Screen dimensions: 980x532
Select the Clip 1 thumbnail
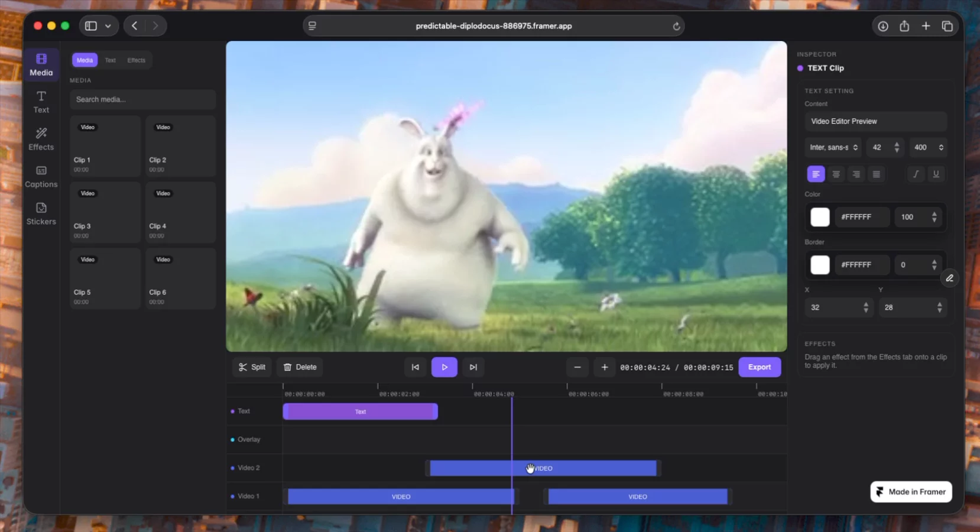105,146
